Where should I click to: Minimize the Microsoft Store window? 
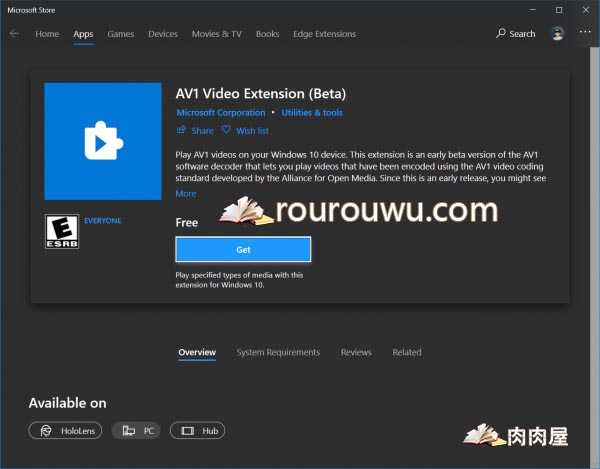(533, 10)
